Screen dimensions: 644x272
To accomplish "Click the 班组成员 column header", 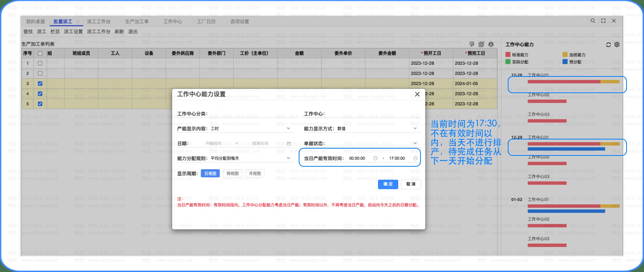I will [x=81, y=53].
